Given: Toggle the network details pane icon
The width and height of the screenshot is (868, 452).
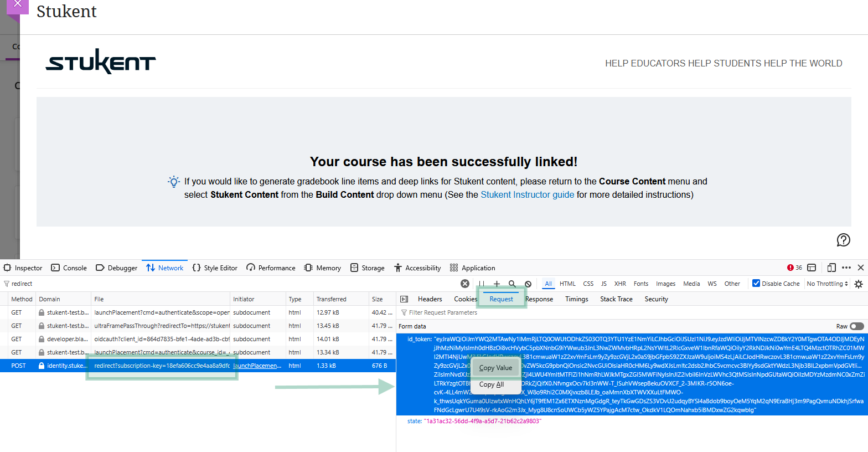Looking at the screenshot, I should tap(404, 299).
